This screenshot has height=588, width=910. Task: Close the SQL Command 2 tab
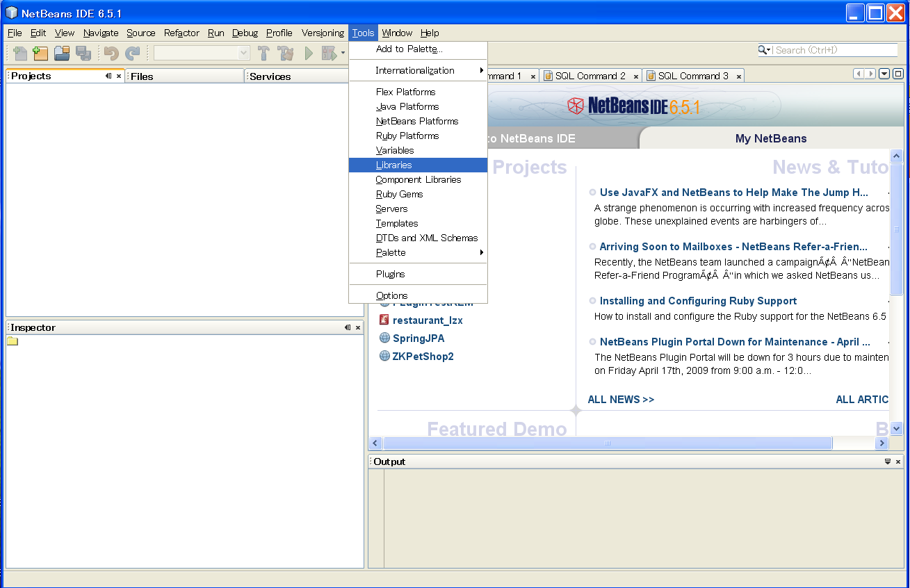[635, 76]
